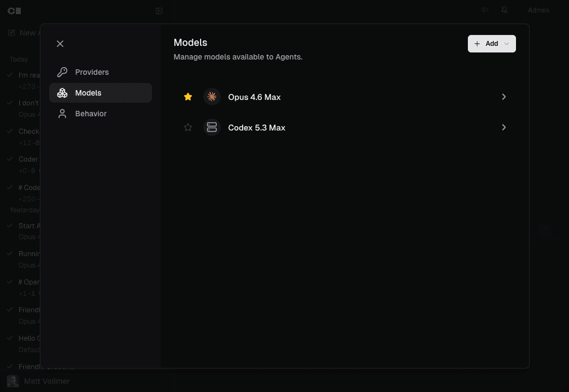Screen dimensions: 569x392
Task: Click the sound icon in background header
Action: click(485, 10)
